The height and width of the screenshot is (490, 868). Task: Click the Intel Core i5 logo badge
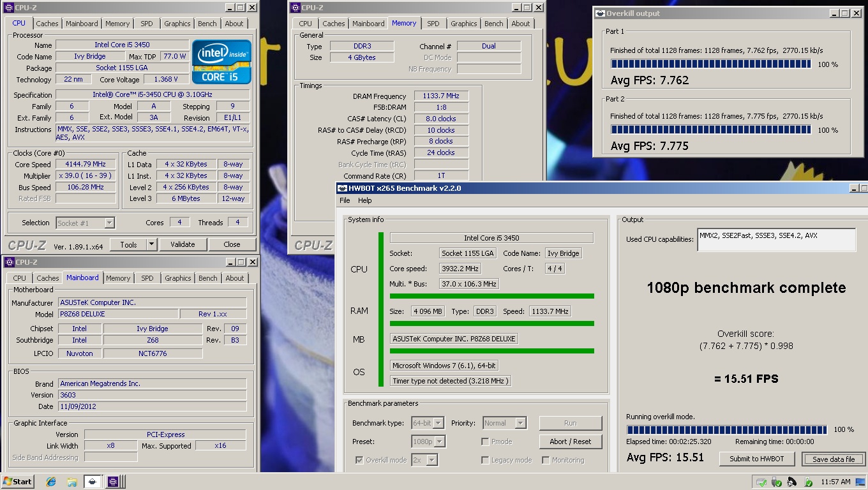[222, 62]
